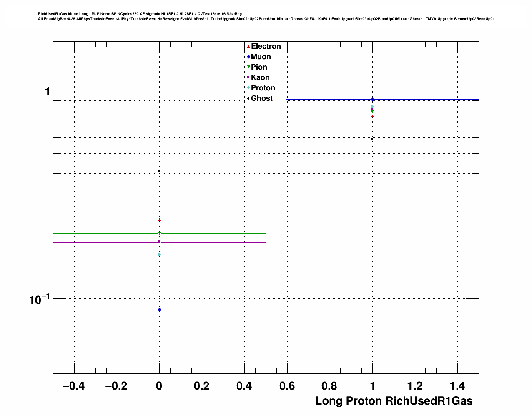532x415 pixels.
Task: Select the blue Muon point at x=1
Action: (x=372, y=99)
